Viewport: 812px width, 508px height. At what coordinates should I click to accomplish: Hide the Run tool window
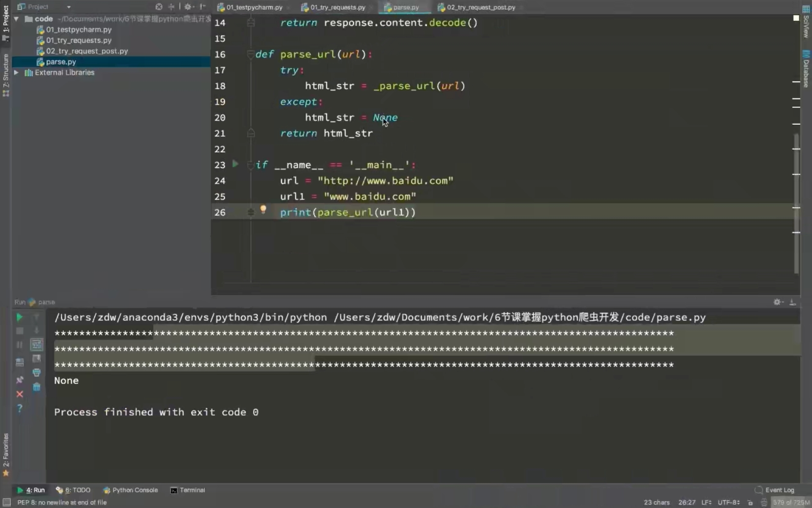point(793,302)
